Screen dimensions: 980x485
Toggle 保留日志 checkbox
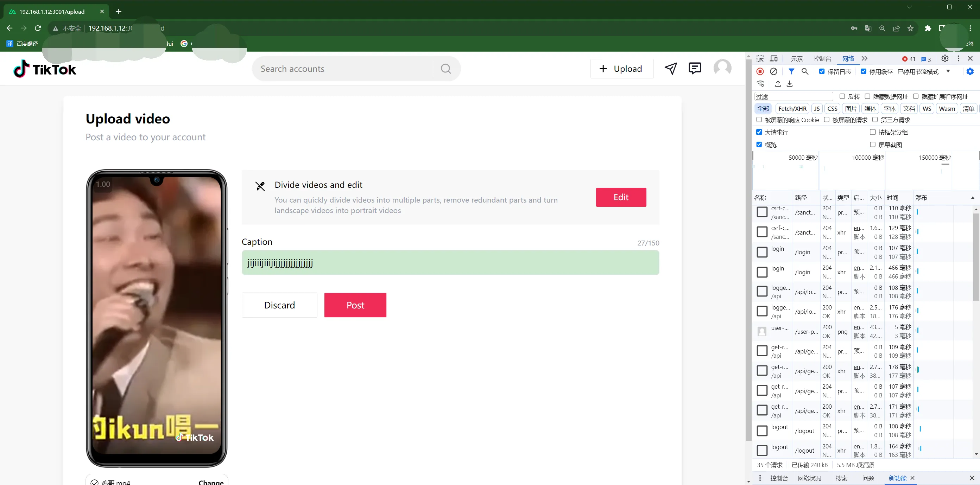pos(822,71)
